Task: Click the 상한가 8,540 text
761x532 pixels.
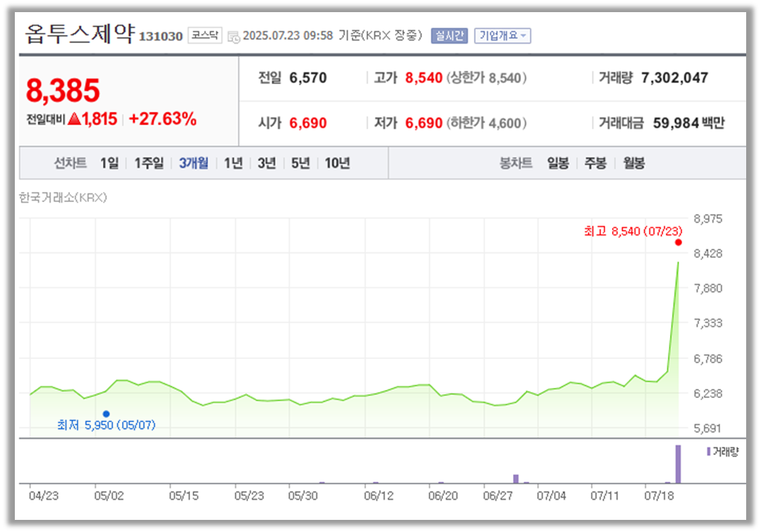Action: 486,77
